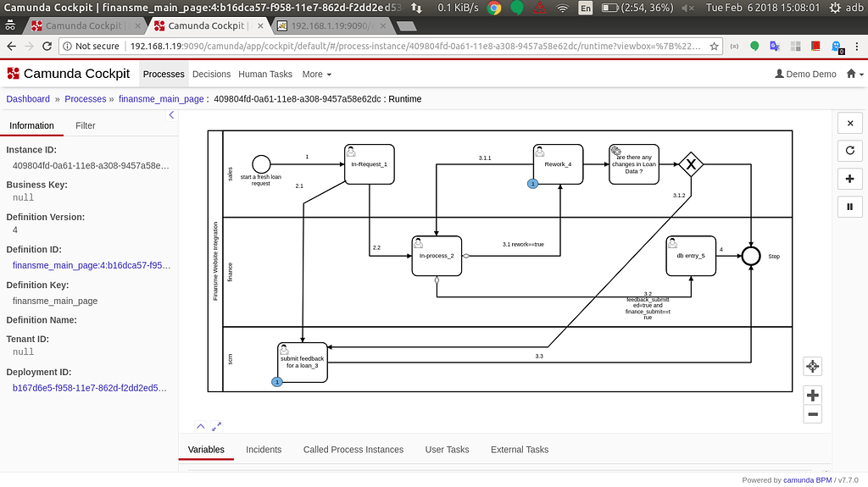Select the Rework_4 task in the diagram

pos(559,163)
